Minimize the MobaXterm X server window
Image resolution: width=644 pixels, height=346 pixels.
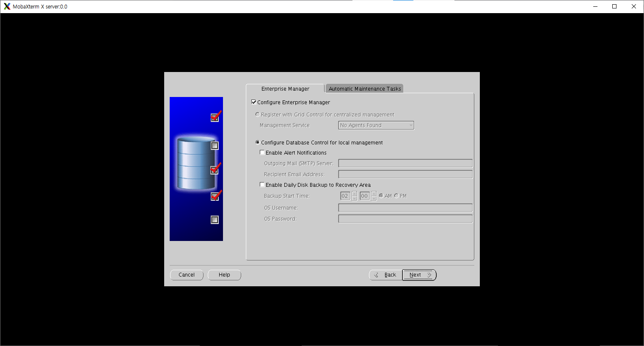(595, 6)
